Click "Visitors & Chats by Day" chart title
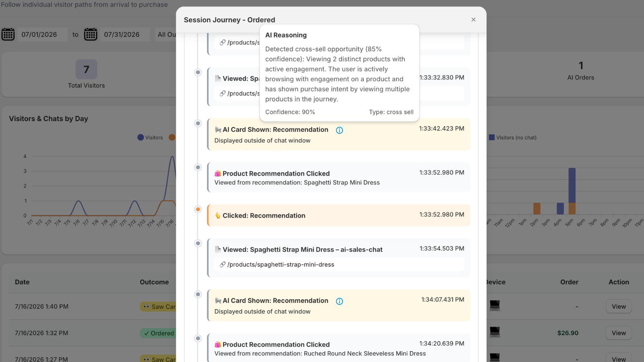The image size is (644, 362). tap(48, 119)
